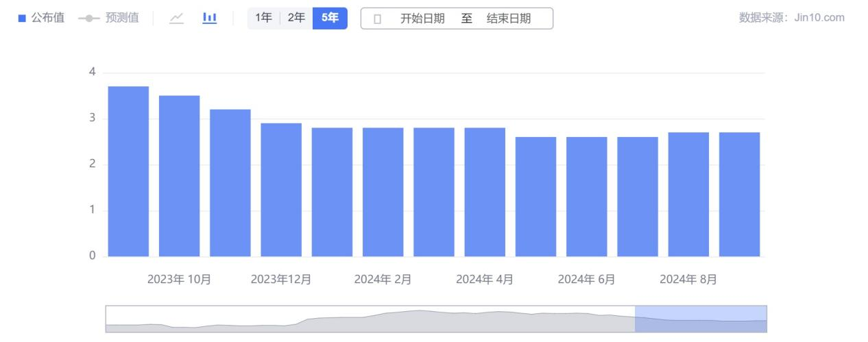Viewport: 868px width, 342px height.
Task: Select the 2年 time range
Action: (296, 19)
